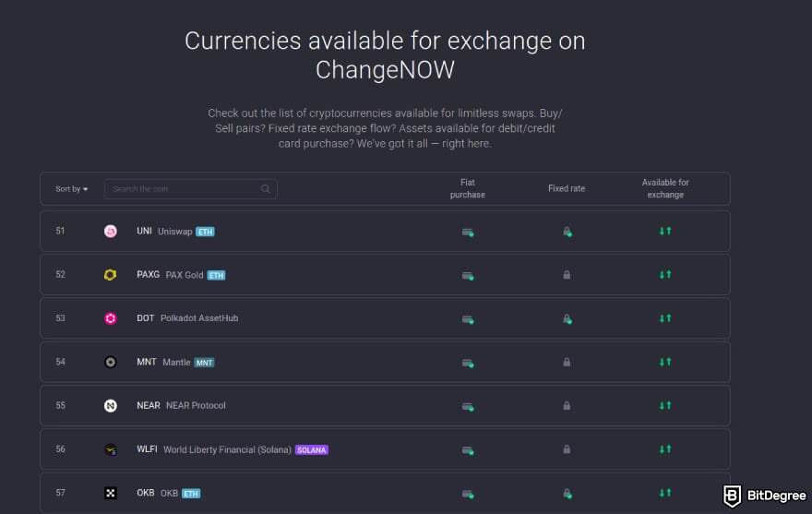The height and width of the screenshot is (514, 812).
Task: Click the NEAR Protocol name
Action: [196, 406]
